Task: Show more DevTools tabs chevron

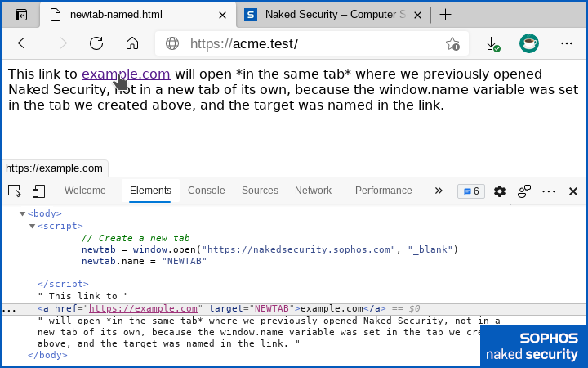Action: pyautogui.click(x=439, y=191)
